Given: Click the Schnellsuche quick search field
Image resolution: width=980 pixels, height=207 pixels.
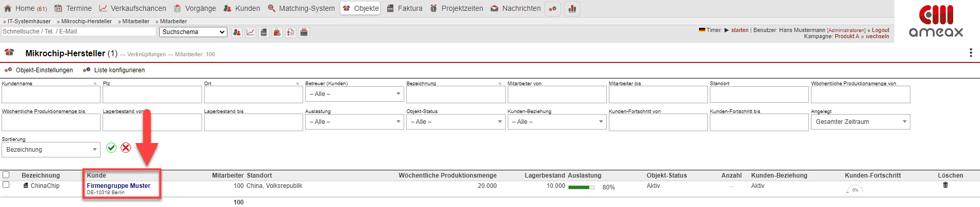Looking at the screenshot, I should click(x=78, y=31).
